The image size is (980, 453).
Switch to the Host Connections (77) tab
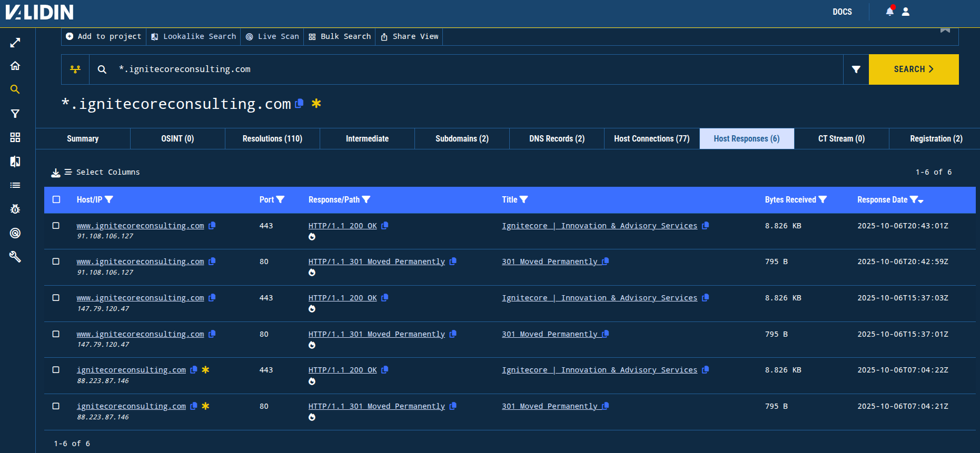[651, 139]
